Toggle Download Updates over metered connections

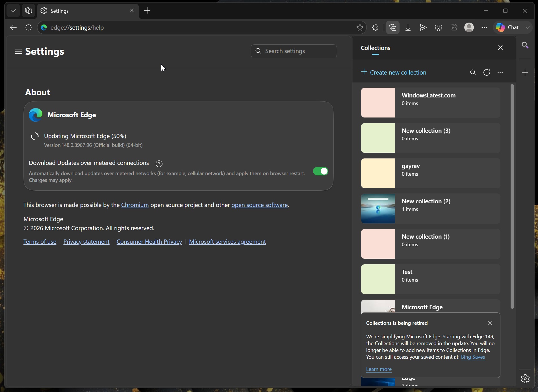[x=321, y=171]
